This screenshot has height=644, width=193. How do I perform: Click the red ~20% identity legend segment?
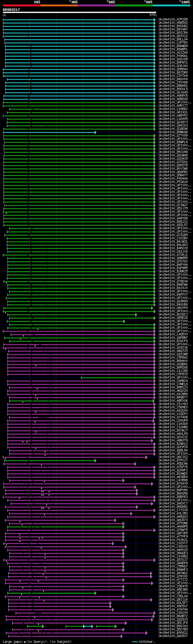[21, 5]
